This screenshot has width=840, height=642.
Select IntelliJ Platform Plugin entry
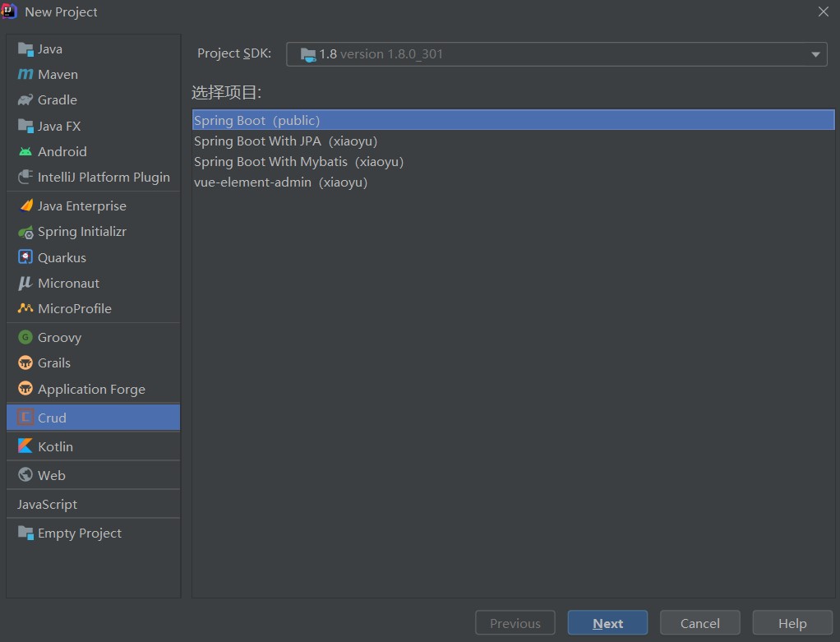pos(93,177)
